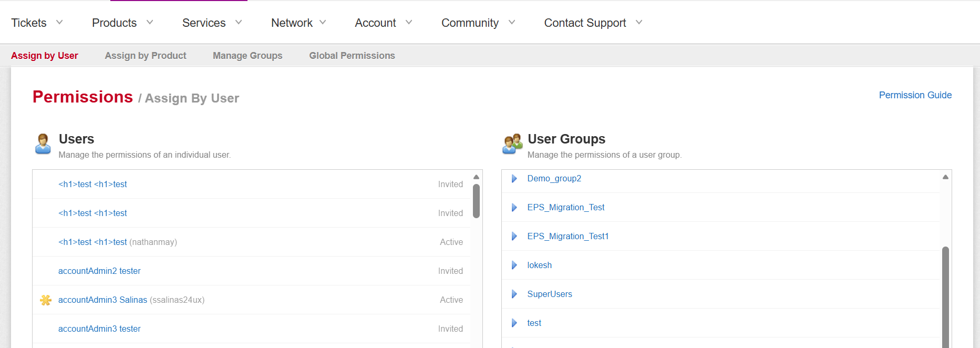
Task: Click the User Groups people icon
Action: (x=512, y=144)
